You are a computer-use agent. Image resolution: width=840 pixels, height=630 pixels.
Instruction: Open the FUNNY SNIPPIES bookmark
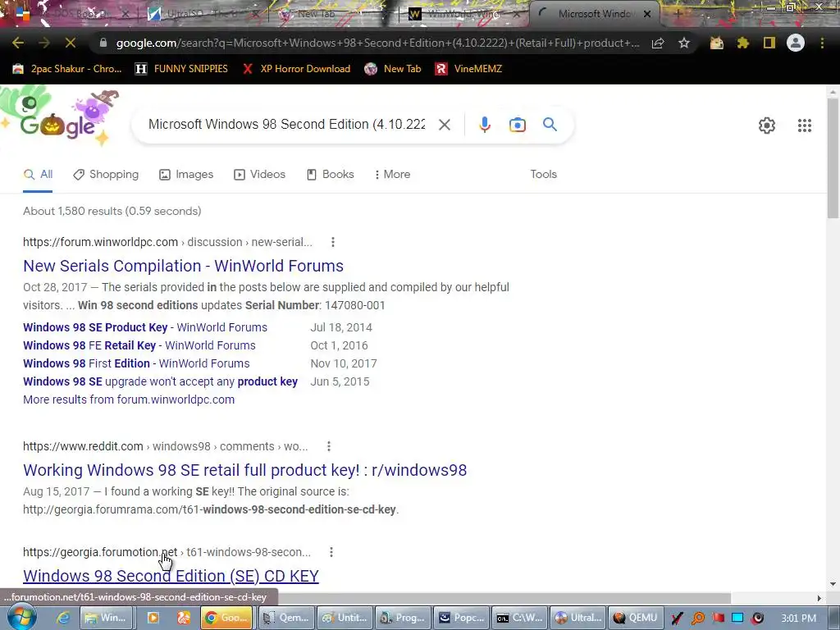pos(181,69)
